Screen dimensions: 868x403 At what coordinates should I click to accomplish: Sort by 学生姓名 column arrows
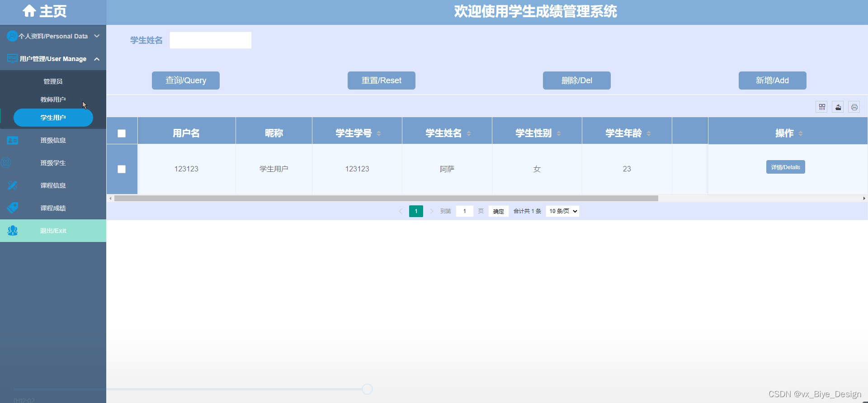[469, 133]
